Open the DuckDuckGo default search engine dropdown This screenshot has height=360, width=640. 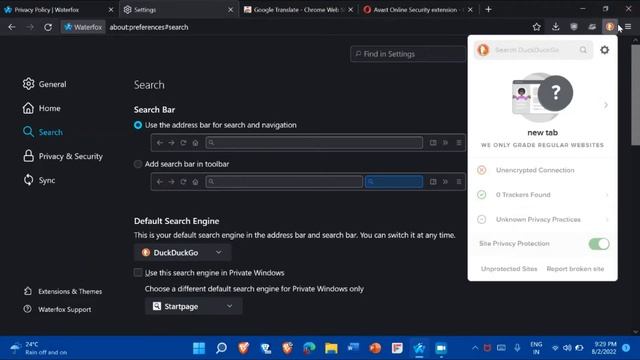[182, 253]
